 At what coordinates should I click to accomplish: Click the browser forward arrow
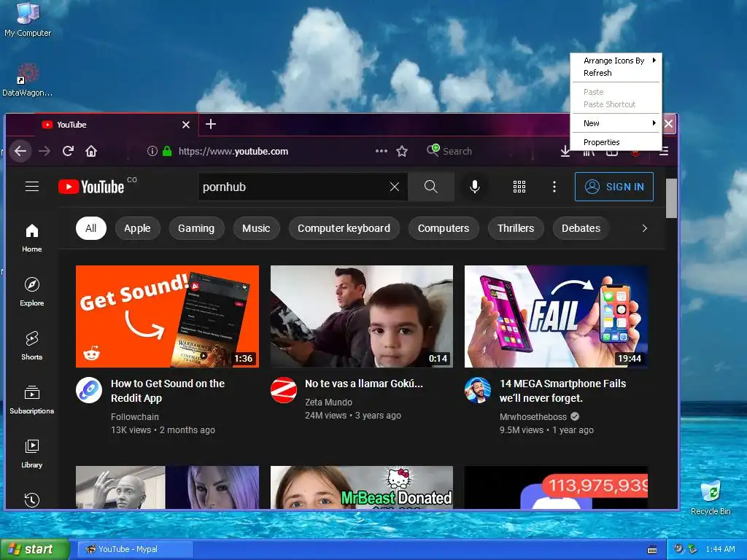tap(44, 151)
